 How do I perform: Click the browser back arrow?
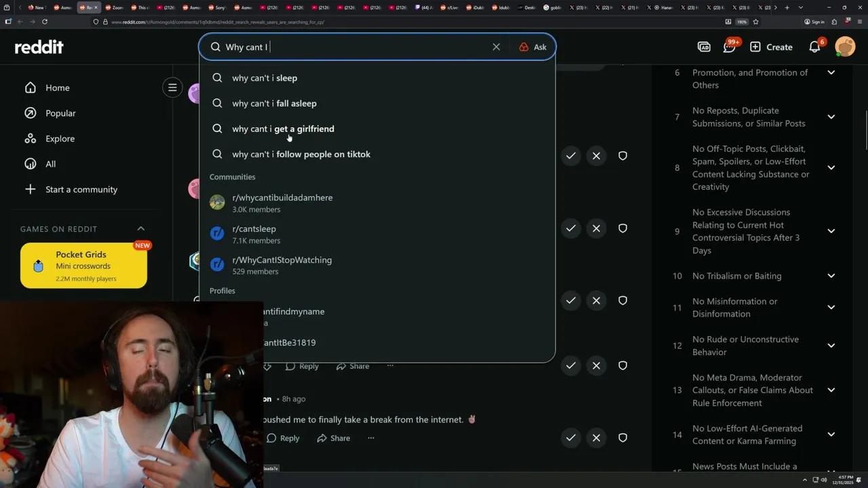coord(20,22)
